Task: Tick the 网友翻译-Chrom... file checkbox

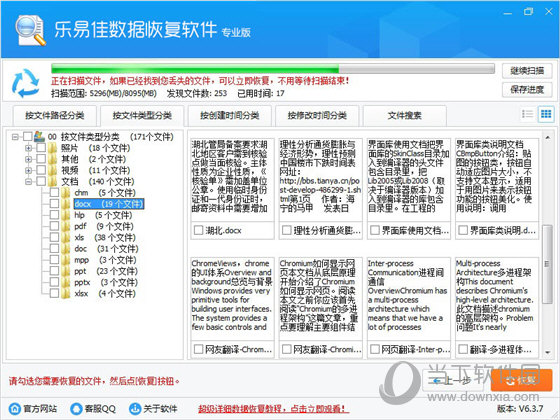Action: [x=198, y=349]
